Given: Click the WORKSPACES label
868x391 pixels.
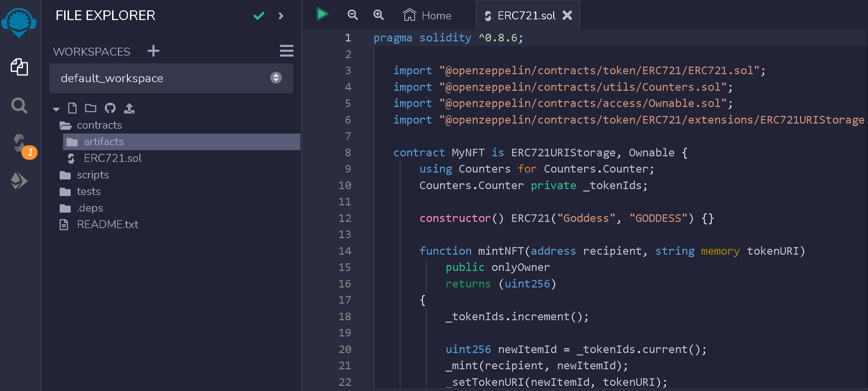Looking at the screenshot, I should pos(92,52).
